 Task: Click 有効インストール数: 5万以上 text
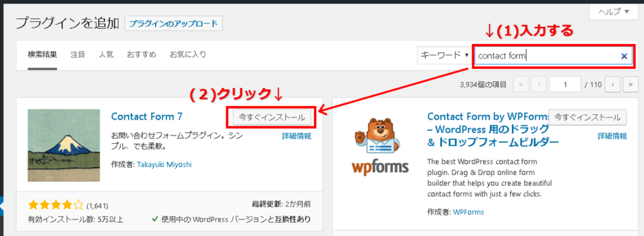[75, 219]
